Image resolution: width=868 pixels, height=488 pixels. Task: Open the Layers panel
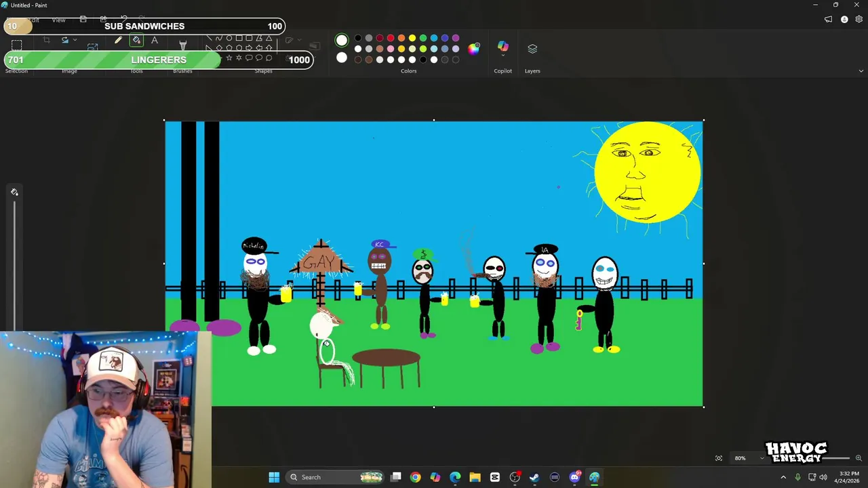coord(532,49)
